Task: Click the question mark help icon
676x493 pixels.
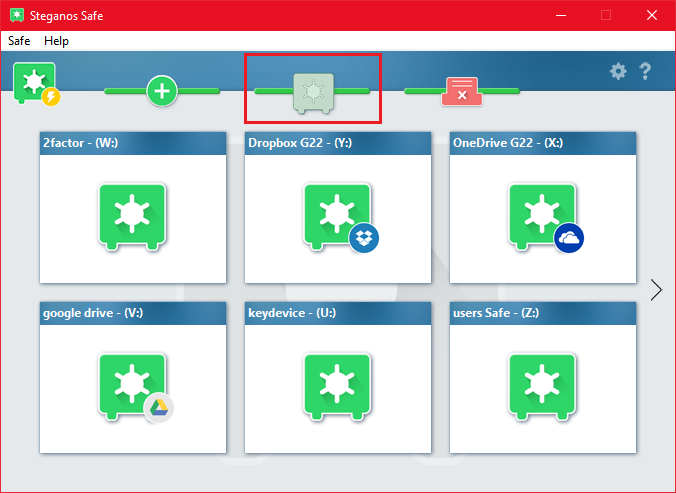Action: [x=645, y=71]
